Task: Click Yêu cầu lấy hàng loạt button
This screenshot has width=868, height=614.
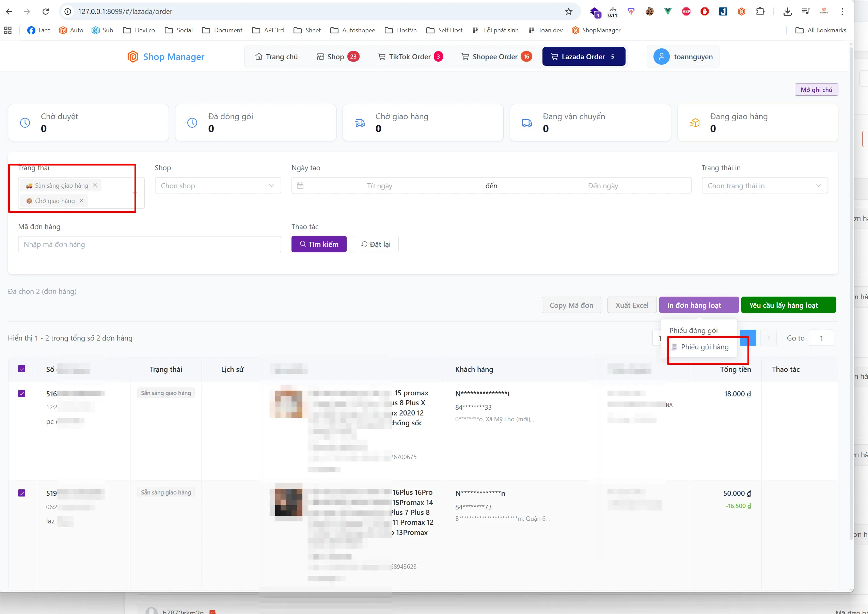Action: tap(788, 305)
